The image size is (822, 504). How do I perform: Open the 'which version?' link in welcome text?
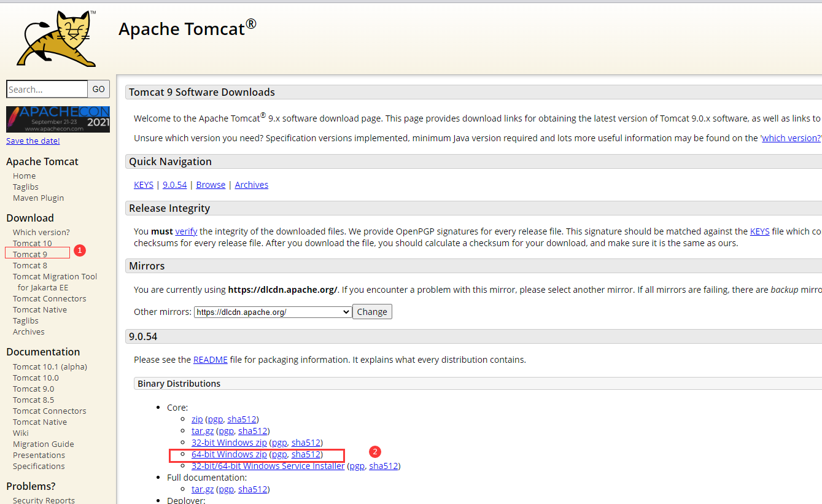coord(791,138)
